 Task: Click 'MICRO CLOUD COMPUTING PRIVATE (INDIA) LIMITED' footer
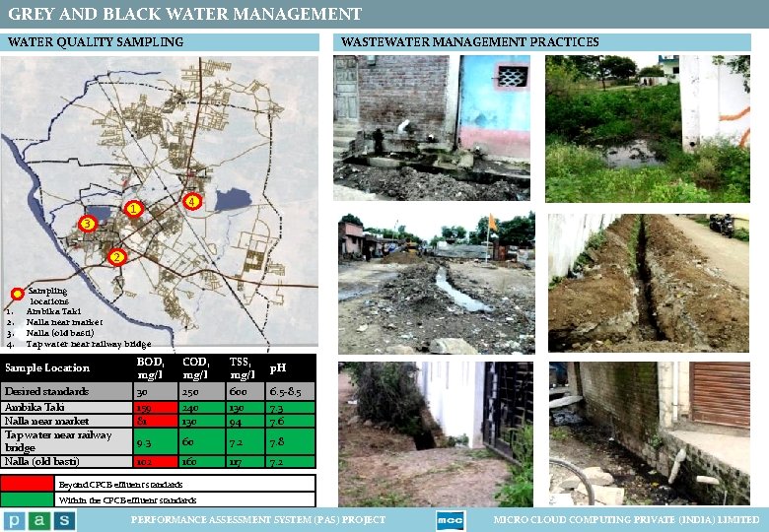[x=626, y=520]
